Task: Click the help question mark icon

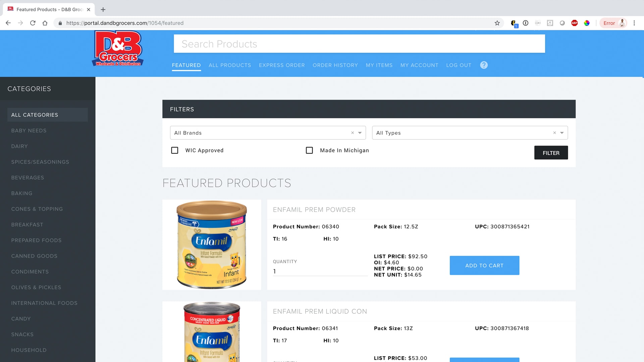Action: click(484, 65)
